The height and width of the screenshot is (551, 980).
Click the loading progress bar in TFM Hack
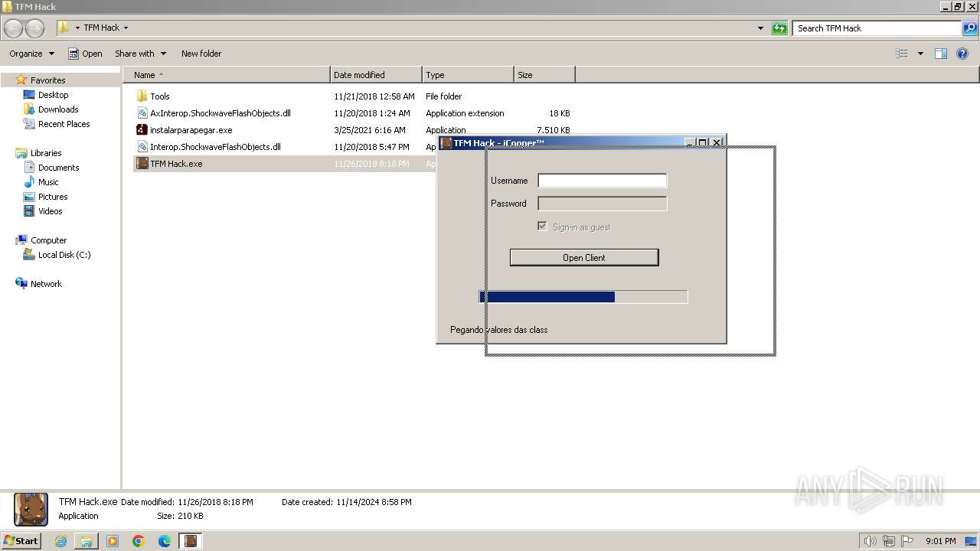coord(583,297)
